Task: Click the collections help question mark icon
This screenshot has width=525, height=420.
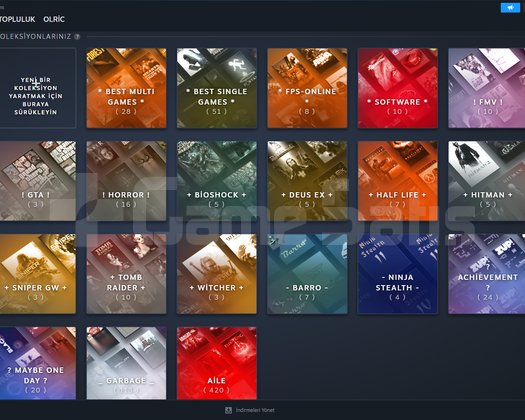Action: coord(77,37)
